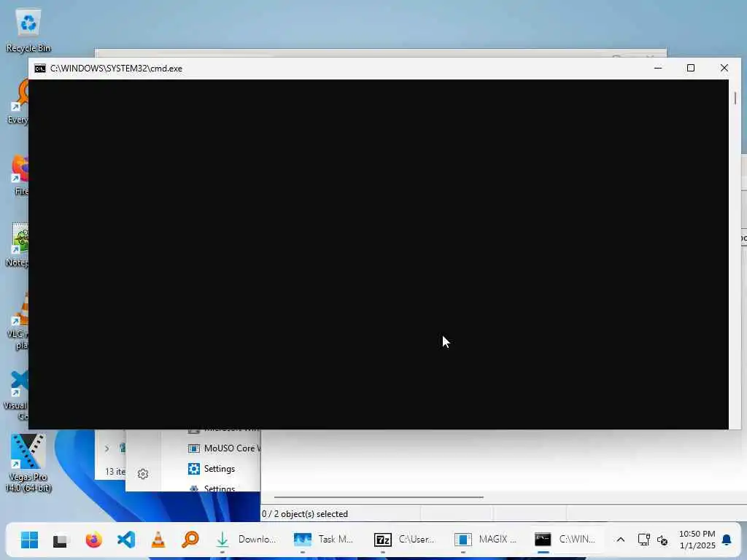Switch to MAGIX taskbar window

[485, 540]
